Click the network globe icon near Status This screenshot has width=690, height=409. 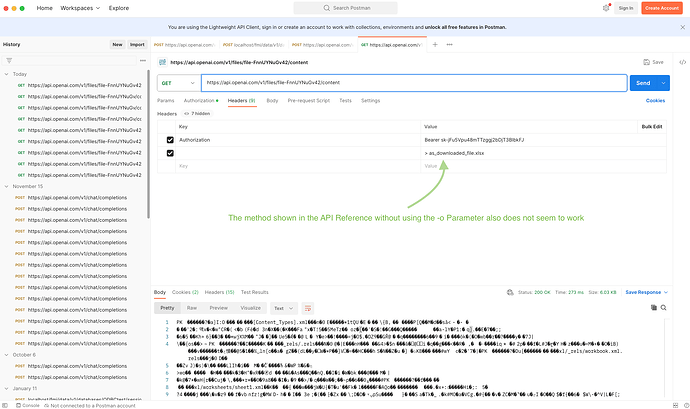click(510, 292)
